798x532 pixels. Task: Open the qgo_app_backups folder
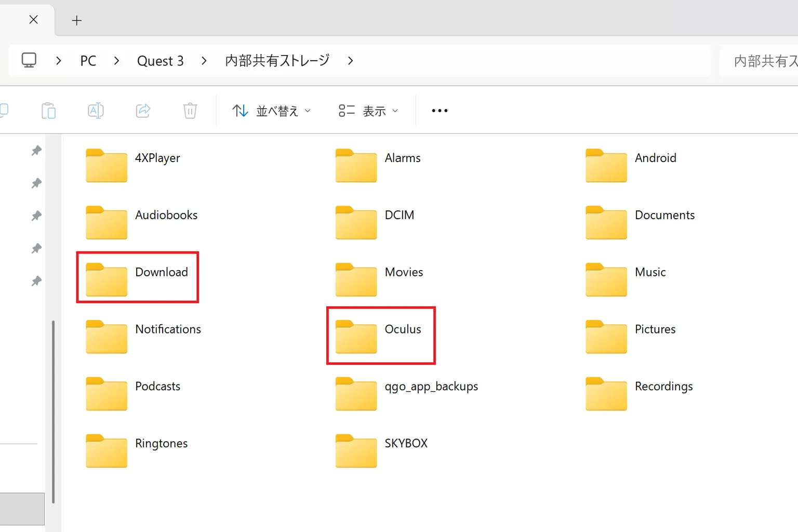coord(407,394)
